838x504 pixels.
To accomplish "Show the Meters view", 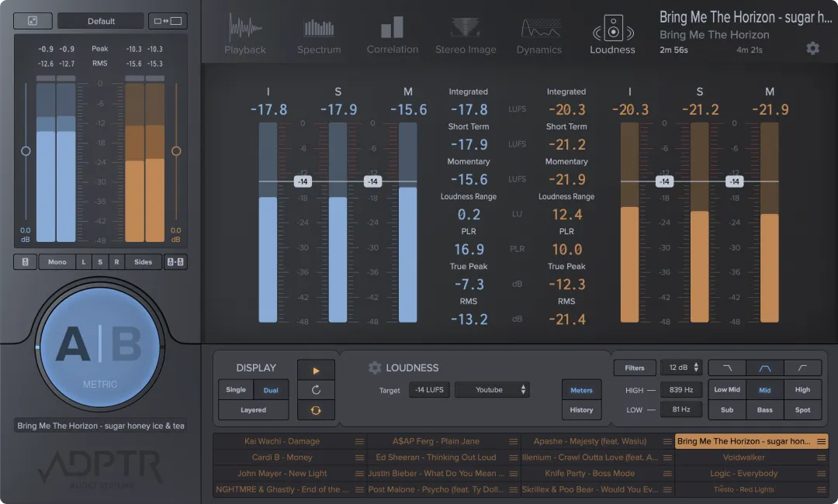I will [x=581, y=390].
